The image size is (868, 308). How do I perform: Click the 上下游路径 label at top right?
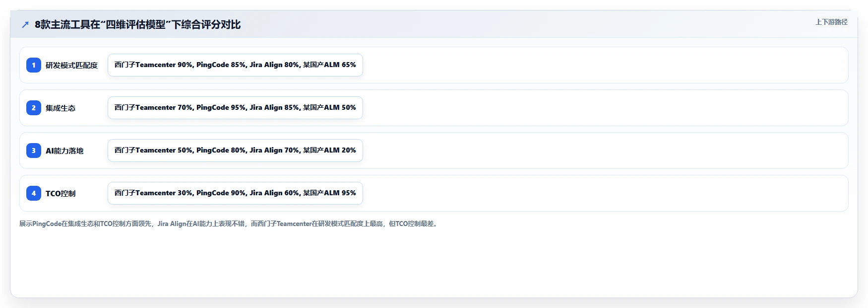831,22
